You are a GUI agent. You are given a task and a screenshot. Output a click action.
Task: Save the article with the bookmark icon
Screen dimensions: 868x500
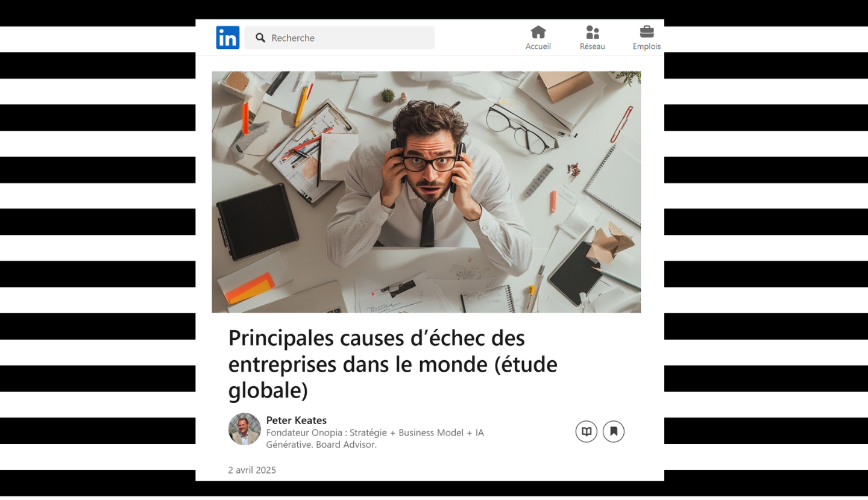614,431
